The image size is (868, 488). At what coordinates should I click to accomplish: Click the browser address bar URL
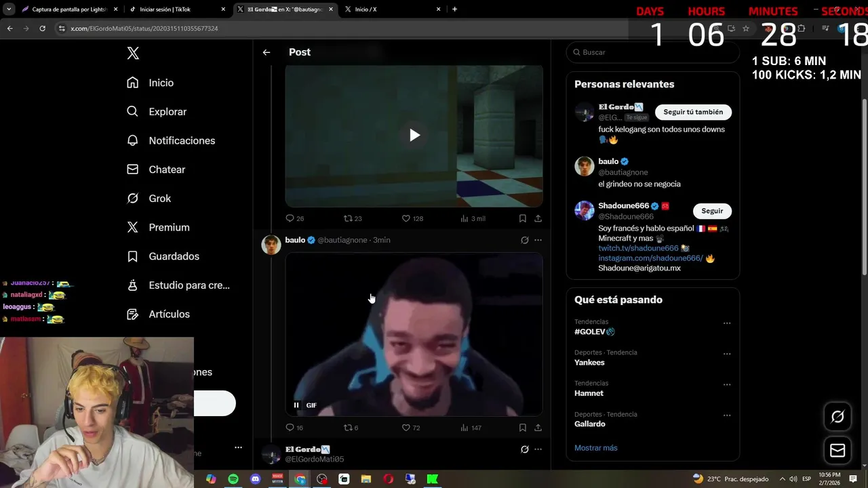[144, 28]
